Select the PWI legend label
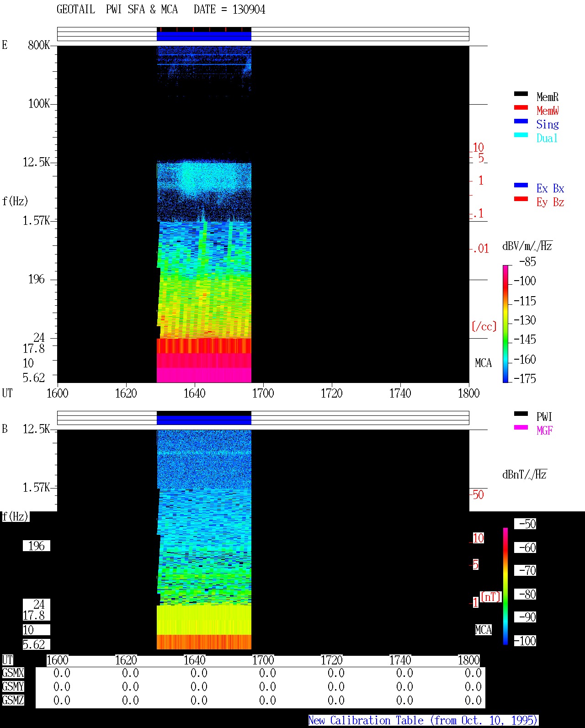The height and width of the screenshot is (728, 585). (x=544, y=417)
